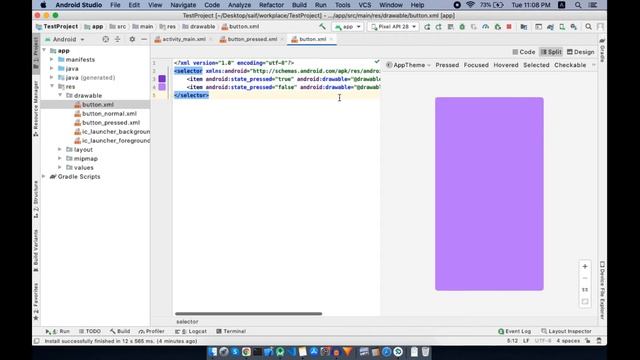Run the app with rerun icon

[427, 27]
